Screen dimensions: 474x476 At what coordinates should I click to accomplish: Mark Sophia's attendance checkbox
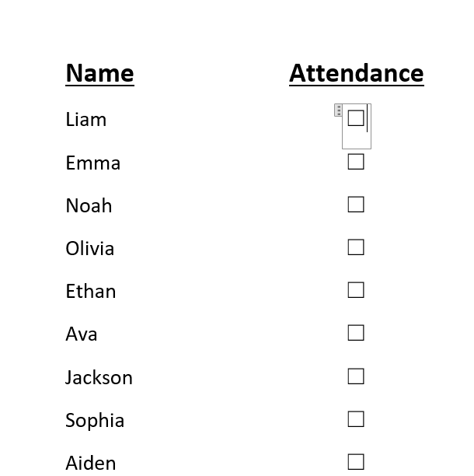coord(356,419)
